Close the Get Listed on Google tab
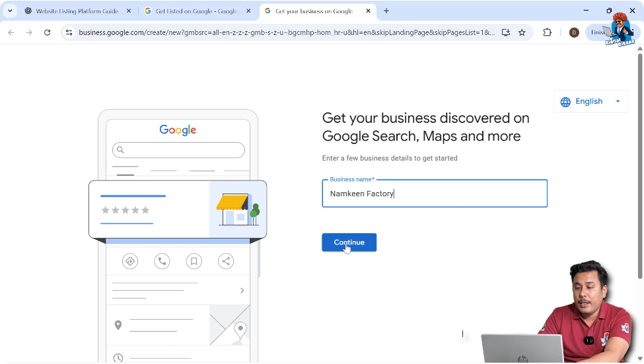The image size is (644, 364). [248, 11]
